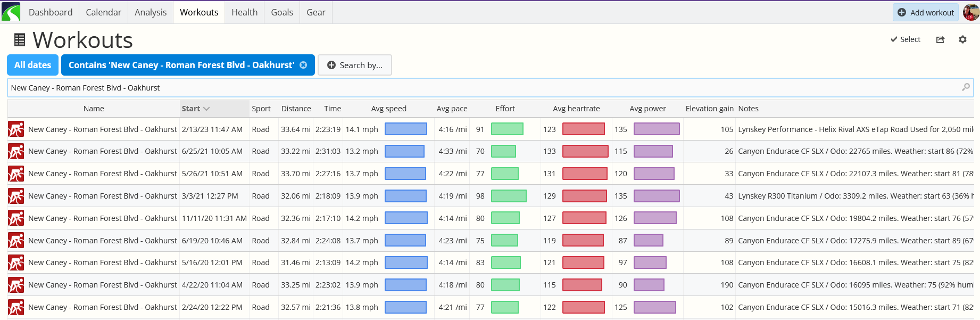Click in the workout search text field
The image size is (980, 320).
click(x=479, y=88)
